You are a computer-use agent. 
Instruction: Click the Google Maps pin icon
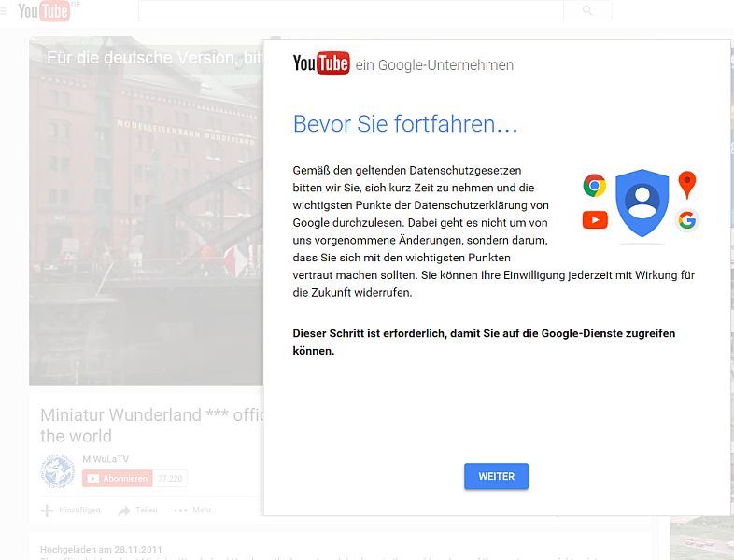pyautogui.click(x=687, y=184)
